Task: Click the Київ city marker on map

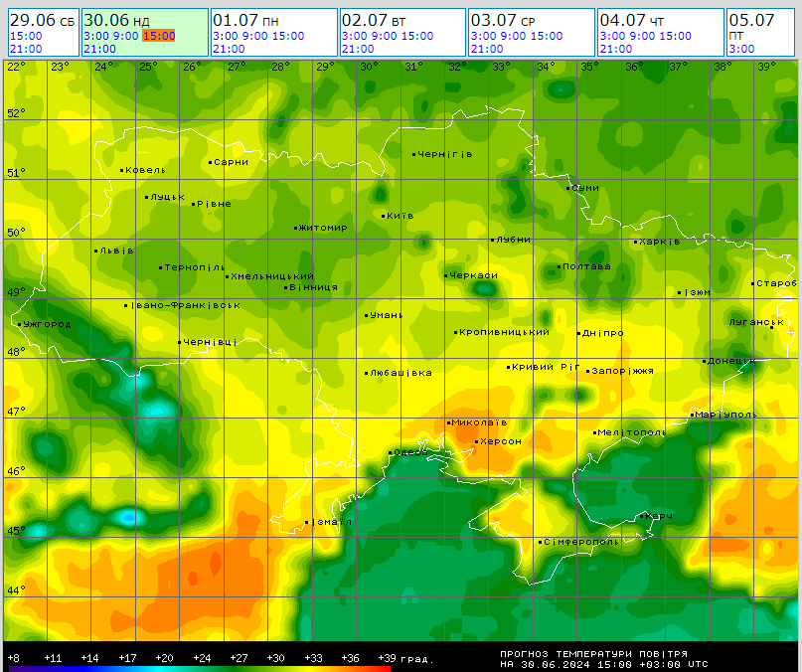Action: (384, 216)
